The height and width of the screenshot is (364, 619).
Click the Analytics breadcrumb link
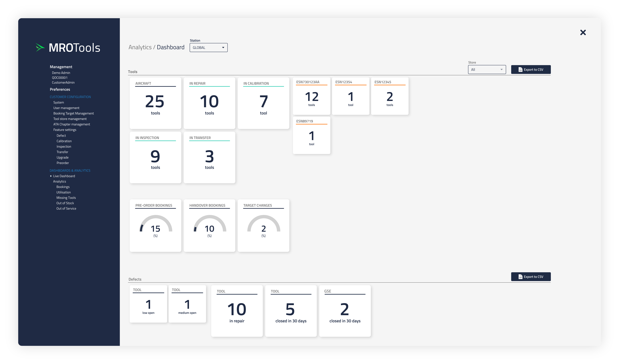(140, 47)
